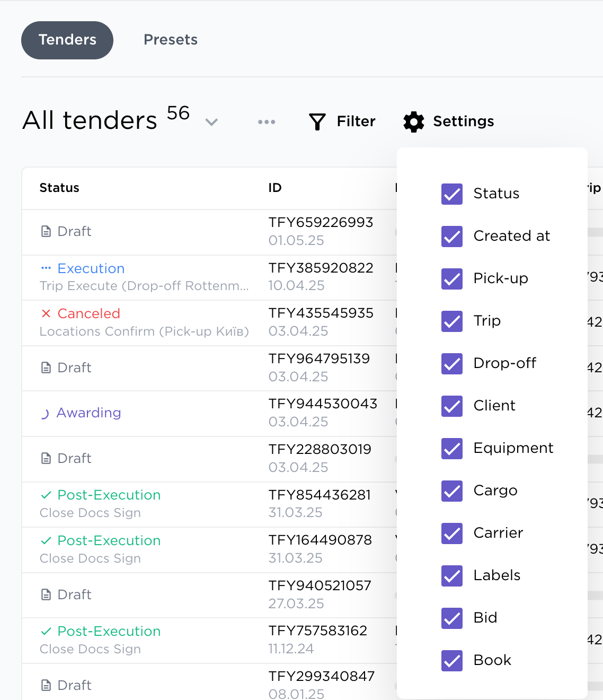
Task: Toggle the Carrier column checkbox
Action: [452, 533]
